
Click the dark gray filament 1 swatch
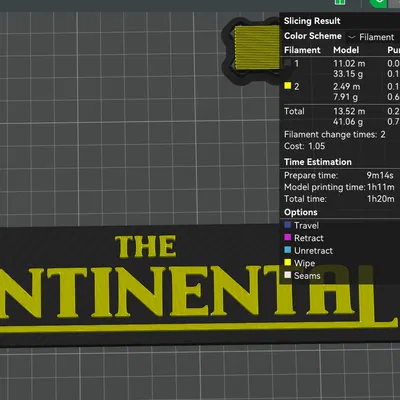pos(287,63)
